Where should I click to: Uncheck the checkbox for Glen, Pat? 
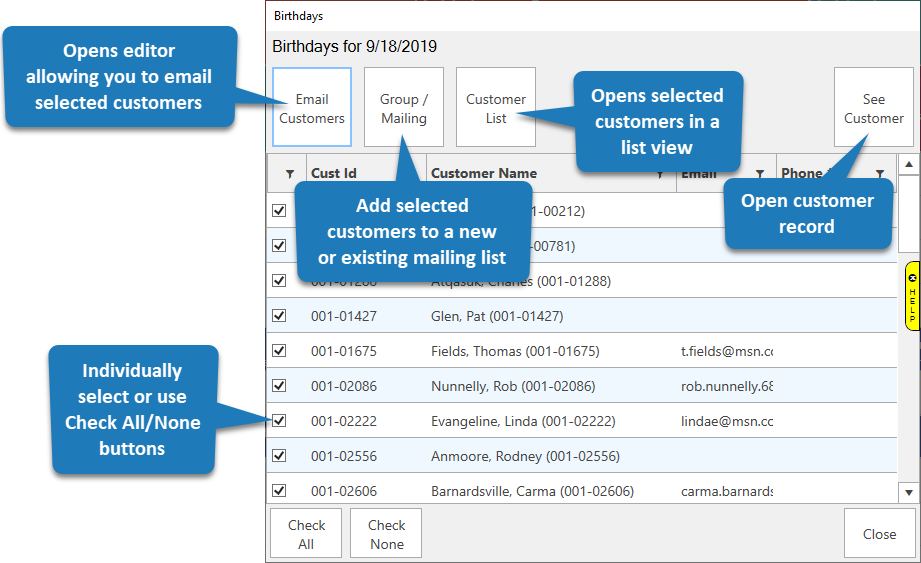coord(279,316)
